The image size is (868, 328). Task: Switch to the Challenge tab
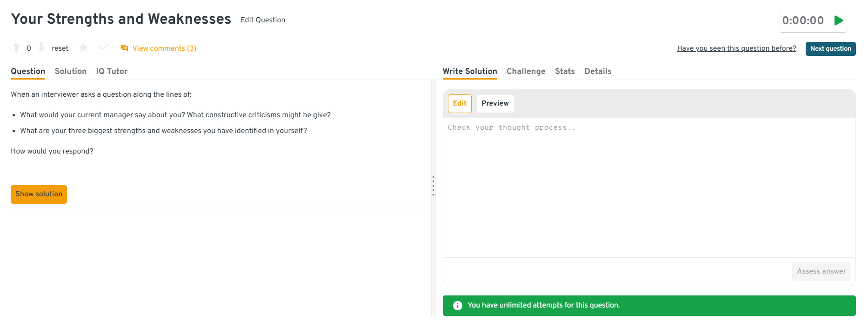526,71
